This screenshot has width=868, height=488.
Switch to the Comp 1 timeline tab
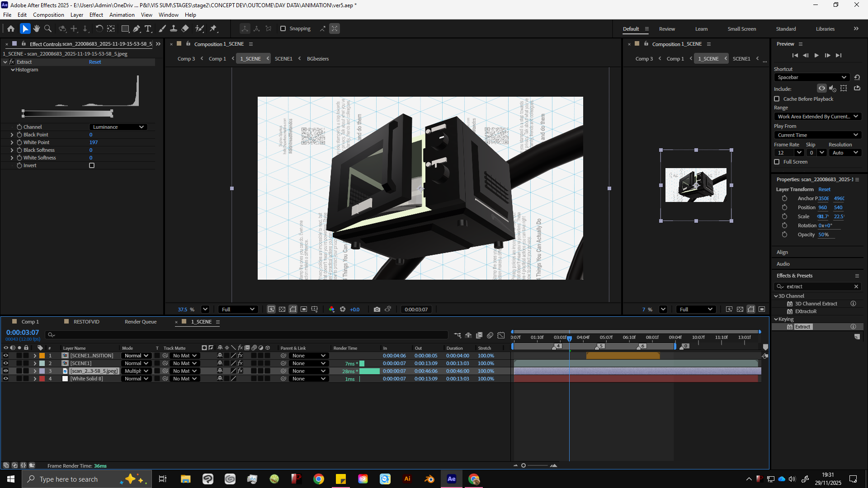point(30,322)
